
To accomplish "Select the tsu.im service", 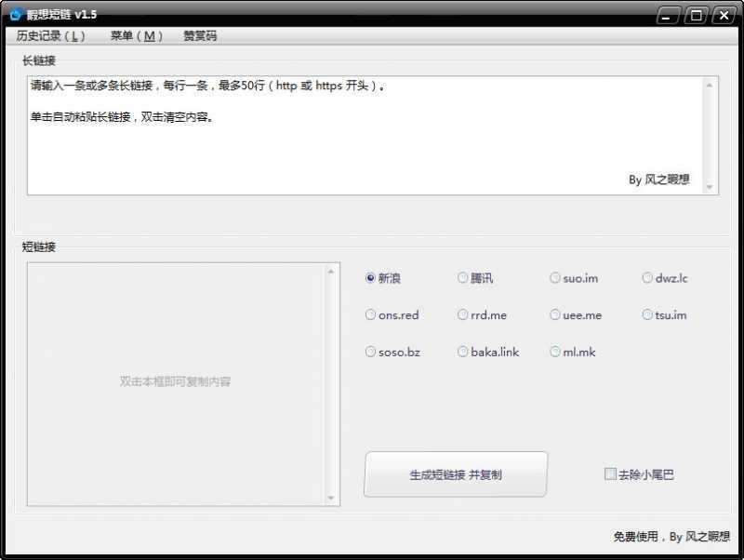I will click(x=647, y=314).
